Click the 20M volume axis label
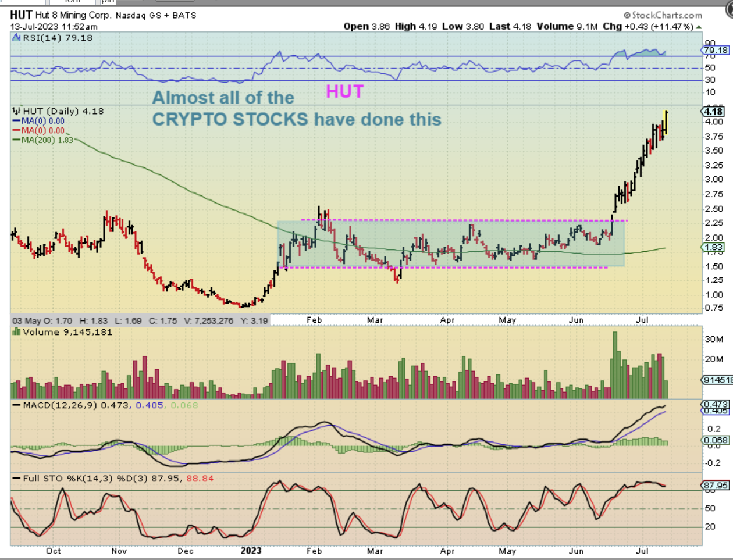This screenshot has height=560, width=733. (x=714, y=359)
